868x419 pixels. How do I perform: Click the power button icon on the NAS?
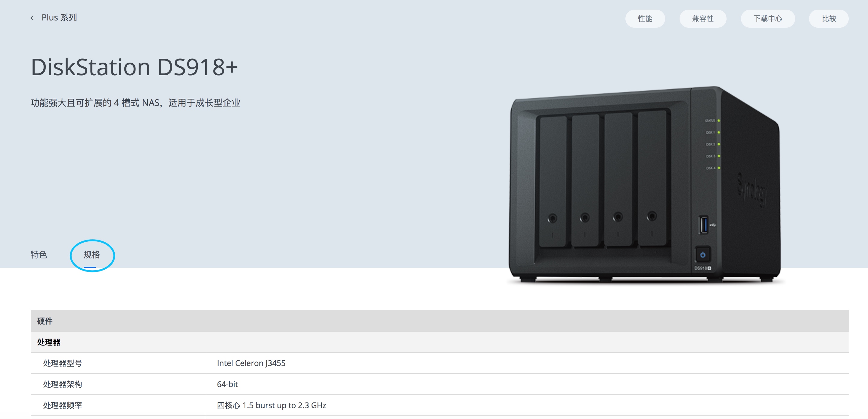(x=702, y=255)
